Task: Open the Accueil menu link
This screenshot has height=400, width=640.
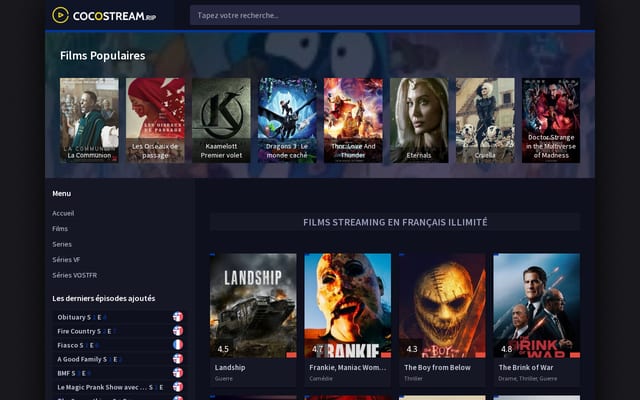Action: tap(63, 213)
